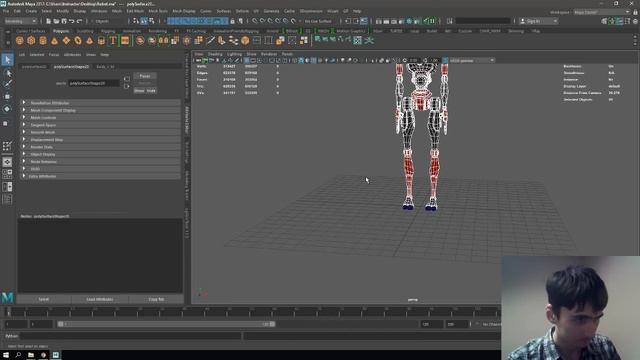Click the Focus button in Attribute Editor
Viewport: 640px width, 360px height.
tap(145, 76)
